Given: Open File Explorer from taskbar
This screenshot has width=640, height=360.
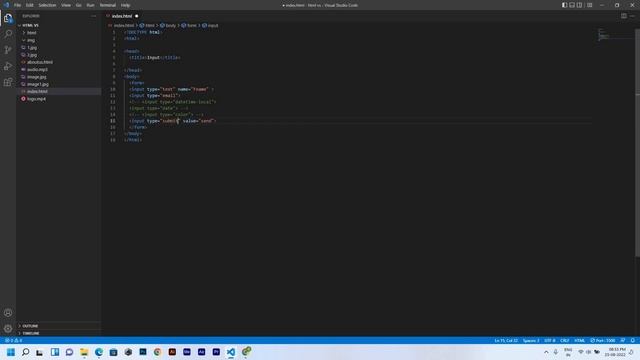Looking at the screenshot, I should click(84, 352).
